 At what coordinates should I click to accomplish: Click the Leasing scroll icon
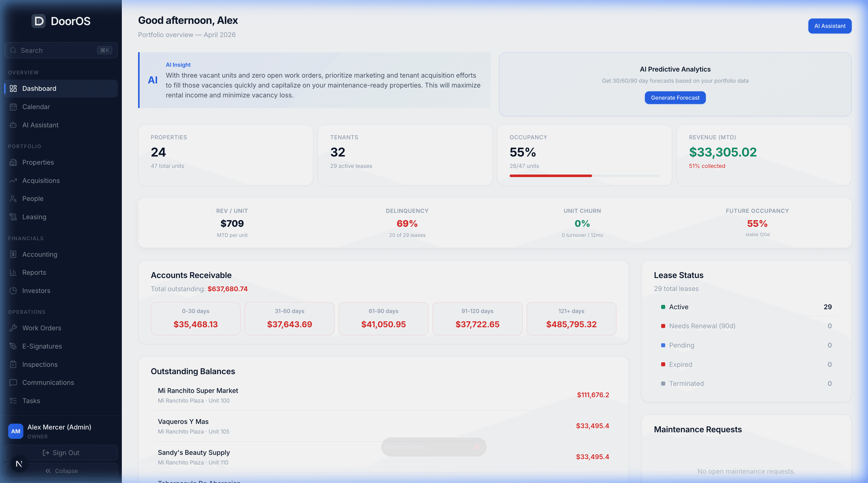(x=13, y=217)
